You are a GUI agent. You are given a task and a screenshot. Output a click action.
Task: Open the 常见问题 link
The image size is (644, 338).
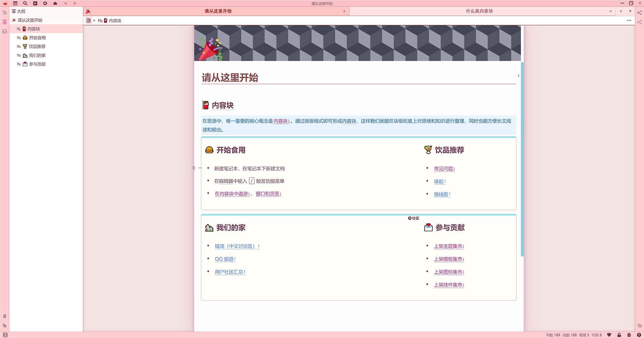[443, 168]
